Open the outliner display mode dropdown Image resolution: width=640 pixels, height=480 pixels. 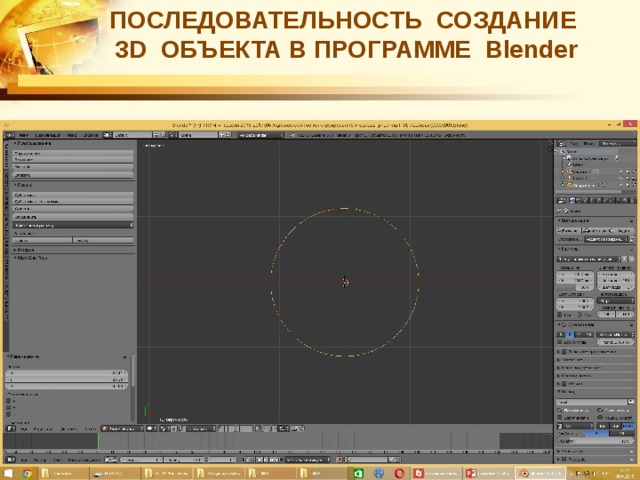click(618, 144)
